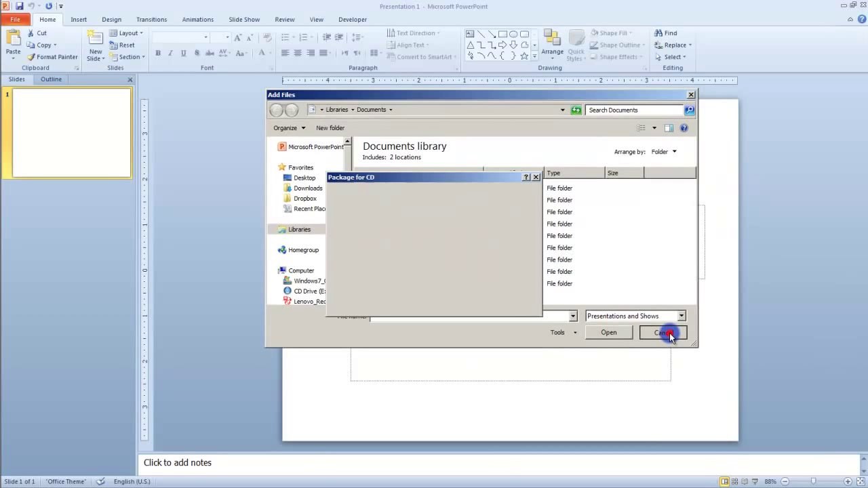Select Downloads in navigation pane
This screenshot has height=488, width=868.
302,188
